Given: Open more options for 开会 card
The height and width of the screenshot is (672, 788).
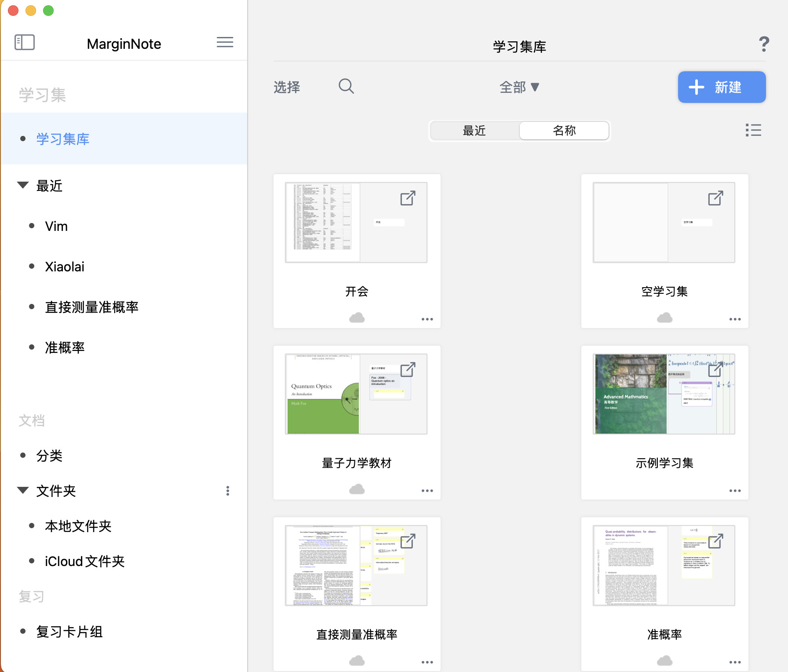Looking at the screenshot, I should click(x=427, y=319).
